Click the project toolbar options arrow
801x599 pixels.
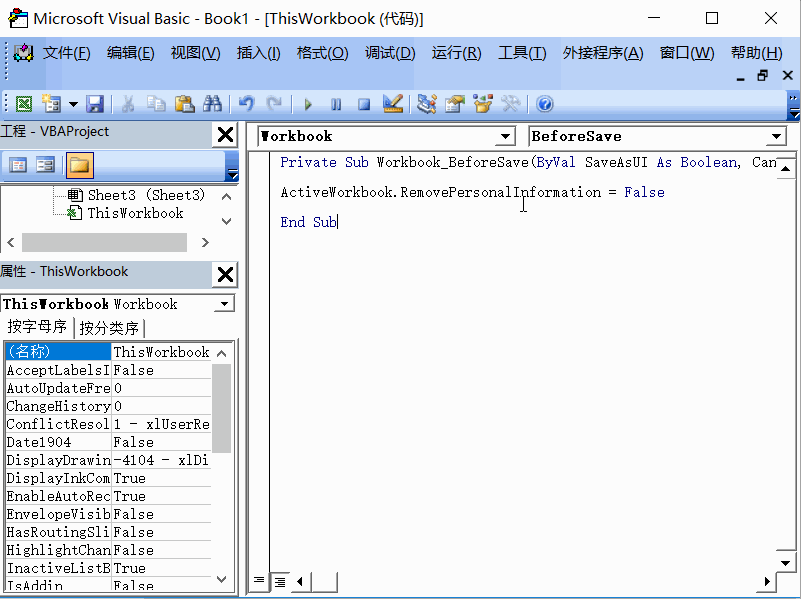[x=232, y=175]
